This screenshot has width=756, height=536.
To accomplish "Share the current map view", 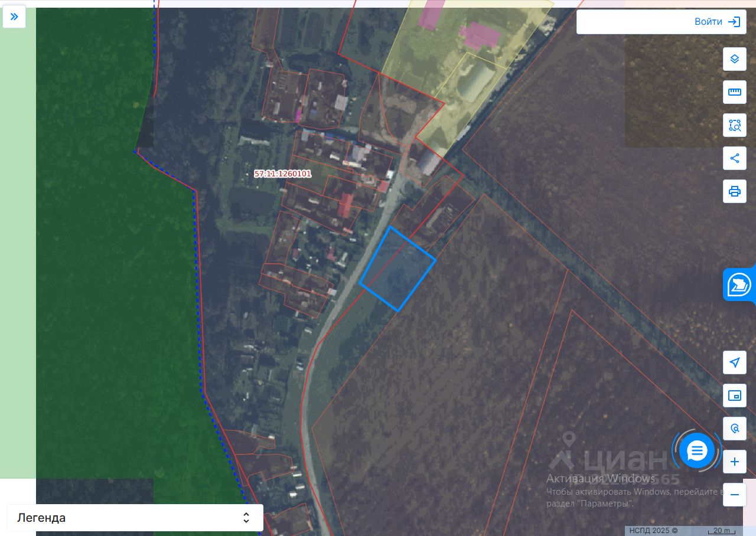I will pos(735,158).
